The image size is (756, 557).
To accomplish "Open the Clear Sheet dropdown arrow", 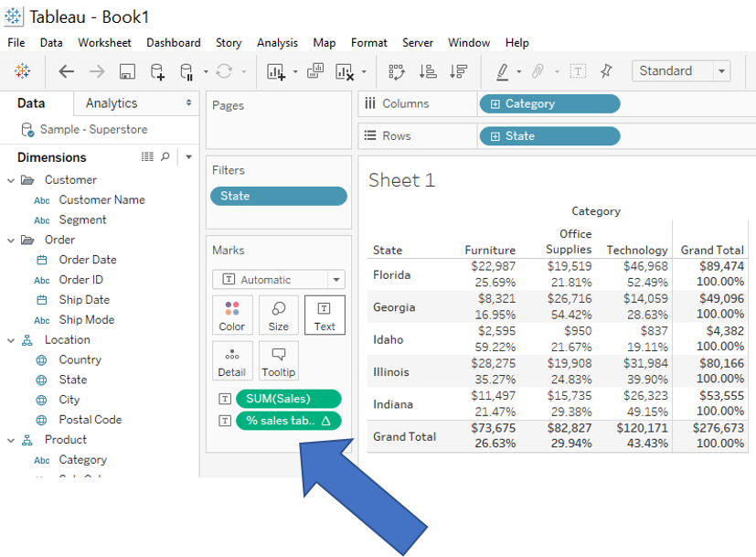I will pos(364,72).
